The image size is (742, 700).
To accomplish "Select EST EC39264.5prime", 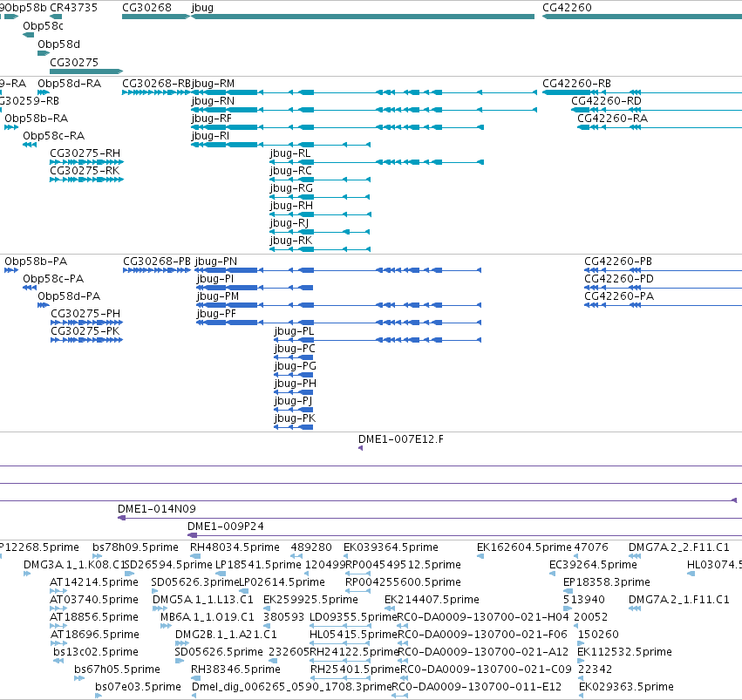I will (552, 574).
